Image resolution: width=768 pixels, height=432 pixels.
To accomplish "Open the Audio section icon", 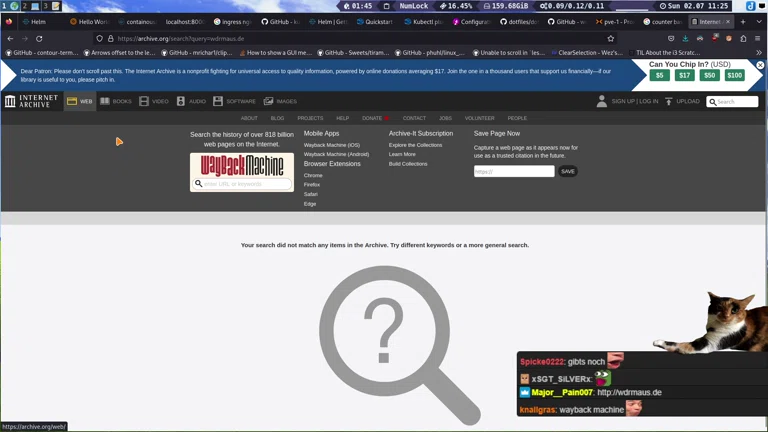I will click(x=181, y=101).
